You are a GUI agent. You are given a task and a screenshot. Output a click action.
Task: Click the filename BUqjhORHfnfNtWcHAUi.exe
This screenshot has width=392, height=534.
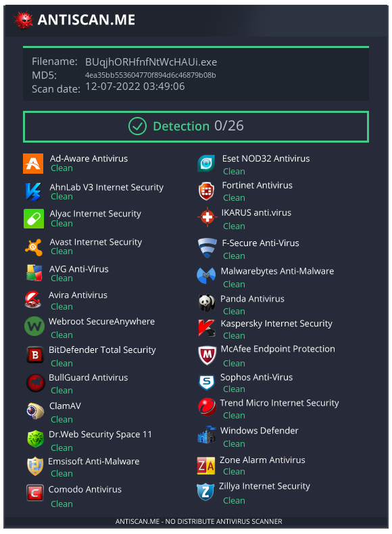point(151,62)
